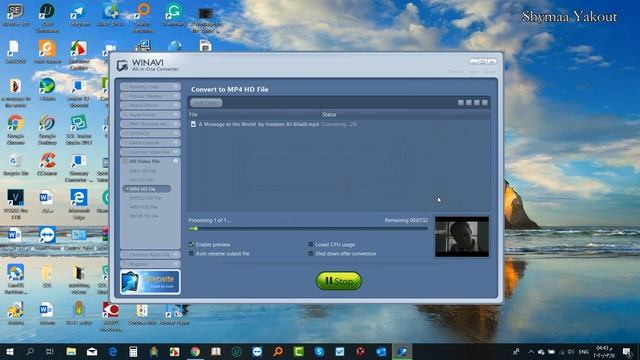Click active WinAVI taskbar icon
Image resolution: width=640 pixels, height=360 pixels.
coord(402,352)
